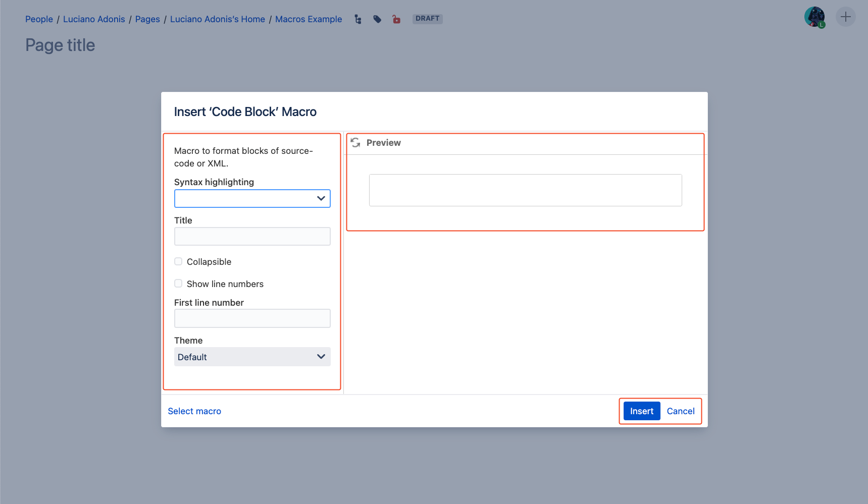Click into the First line number field

point(252,318)
